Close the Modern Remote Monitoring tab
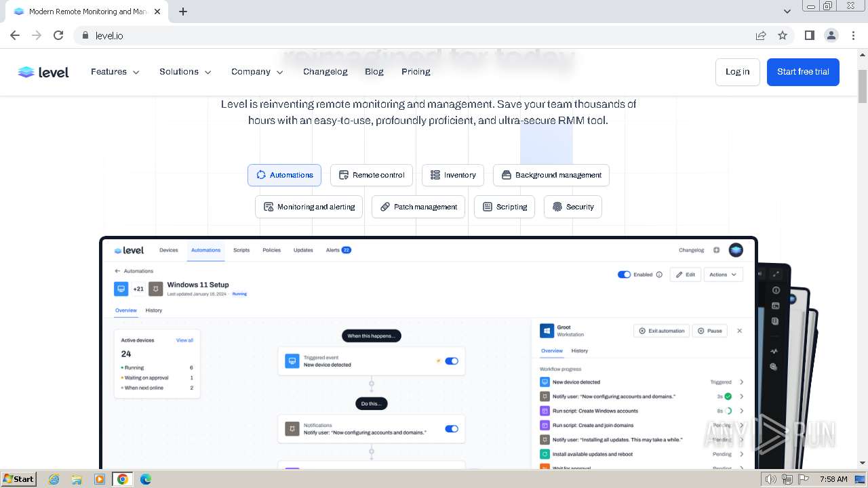 (x=157, y=12)
